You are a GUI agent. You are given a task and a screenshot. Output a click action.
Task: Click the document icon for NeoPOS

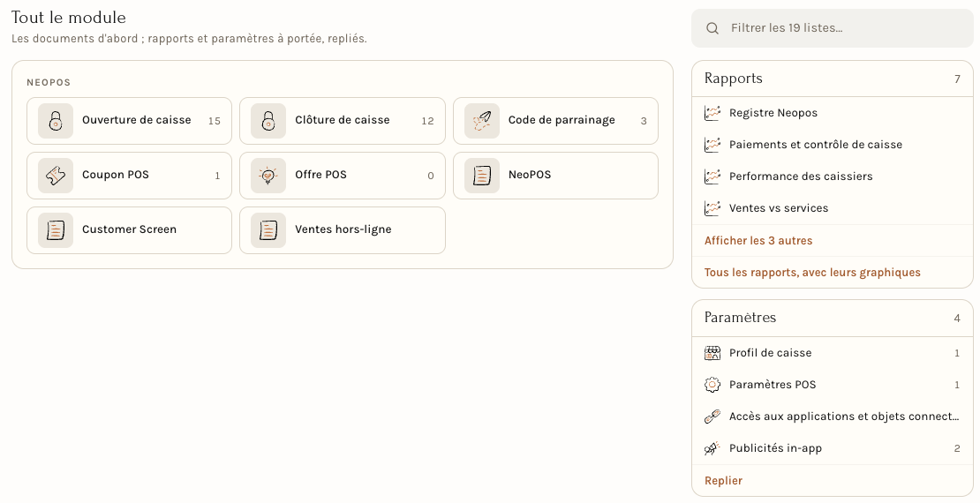[482, 176]
